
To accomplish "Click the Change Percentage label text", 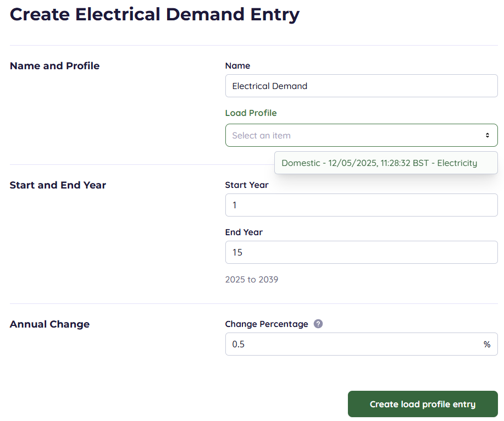I will (x=267, y=324).
